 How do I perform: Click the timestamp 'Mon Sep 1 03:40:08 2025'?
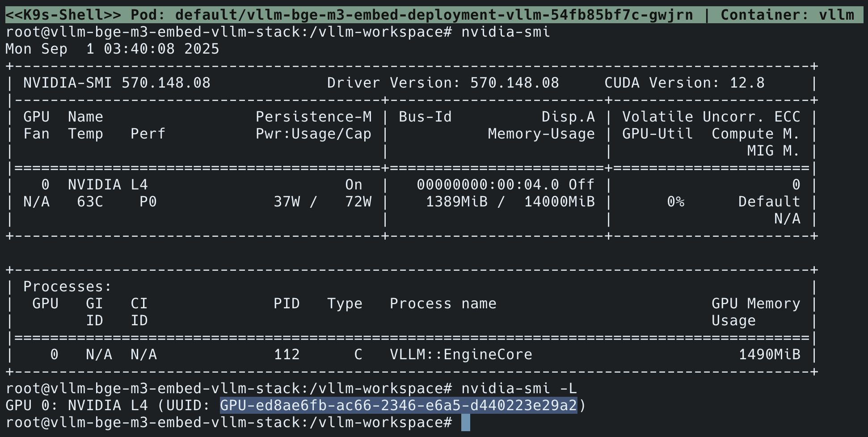(x=112, y=49)
